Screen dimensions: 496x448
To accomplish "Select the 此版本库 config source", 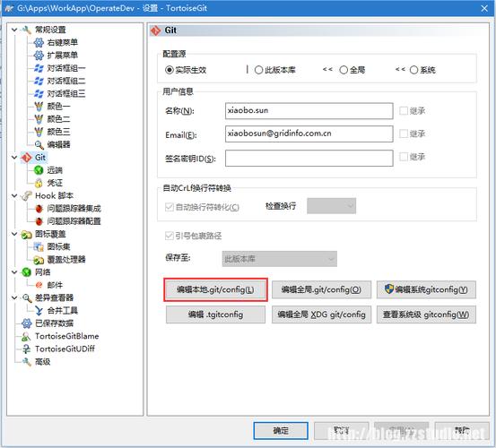I will tap(258, 70).
